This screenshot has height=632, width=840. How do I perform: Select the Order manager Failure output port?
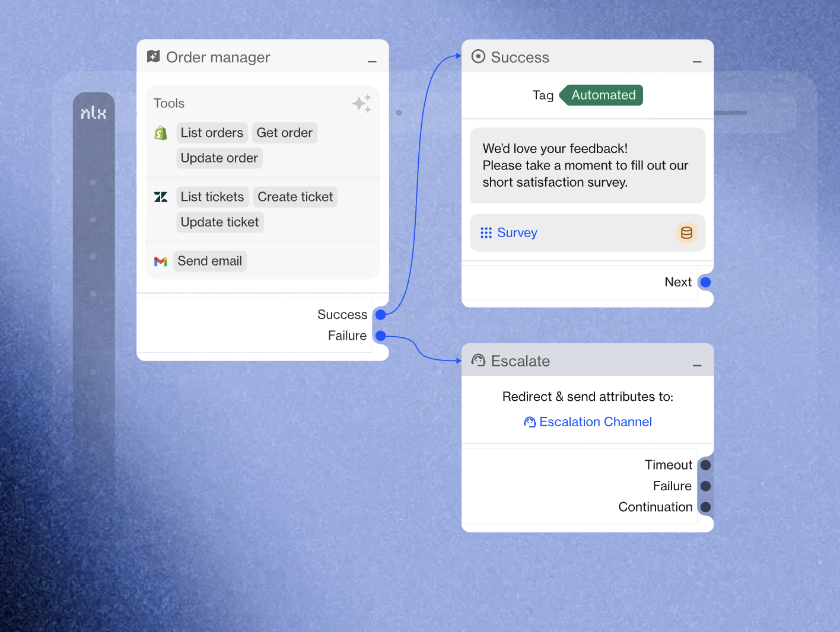point(381,336)
